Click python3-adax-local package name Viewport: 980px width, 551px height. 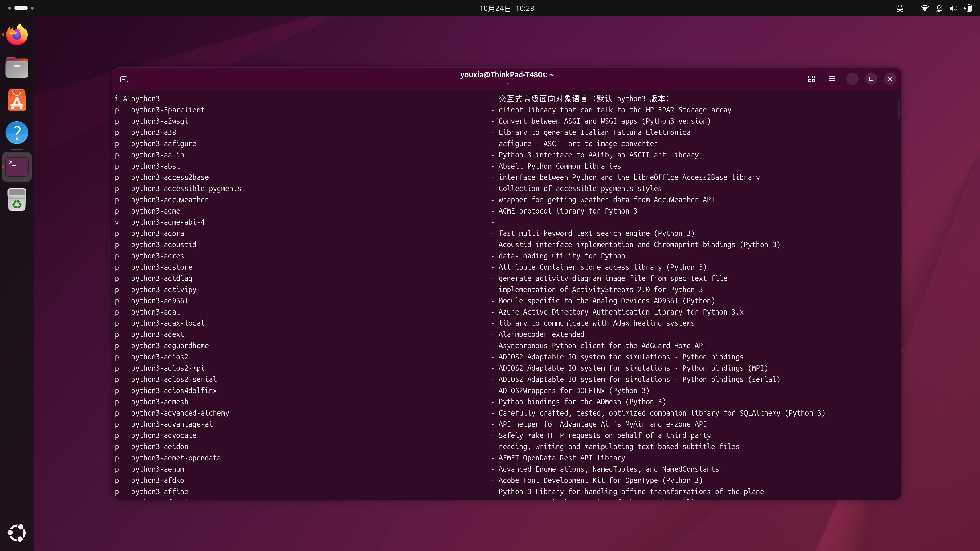pos(168,323)
